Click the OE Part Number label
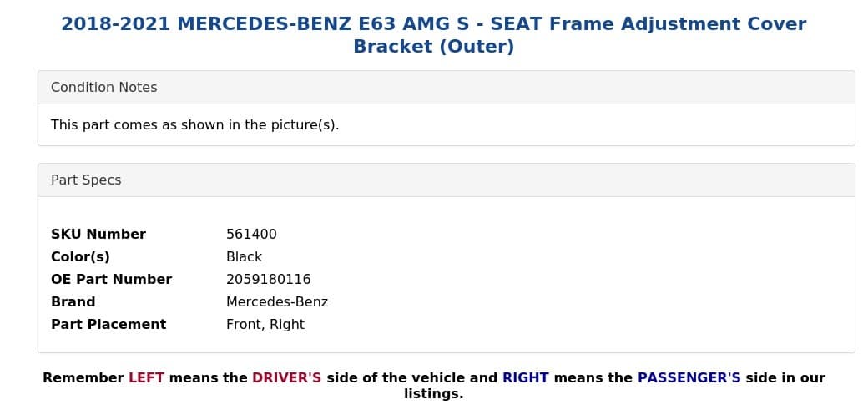 111,280
